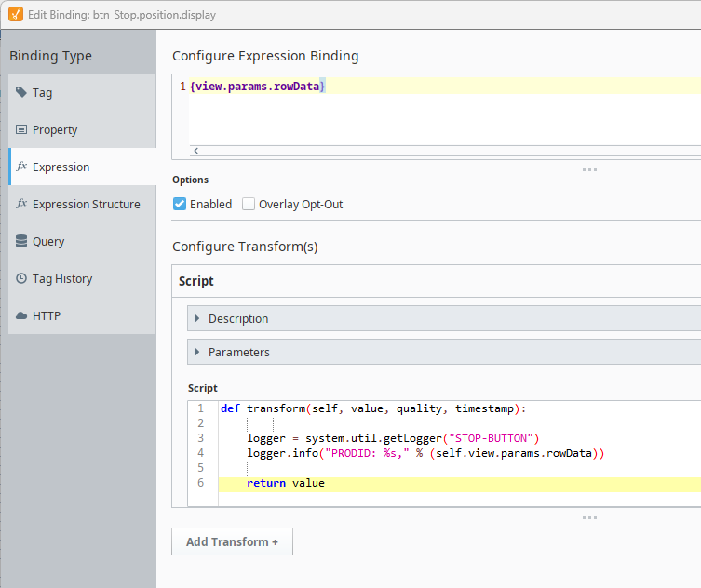Click scroll-left arrow in expression editor
701x588 pixels.
click(x=195, y=150)
